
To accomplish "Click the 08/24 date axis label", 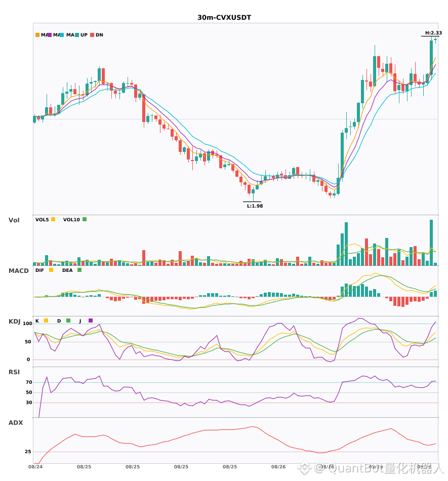I will point(35,467).
